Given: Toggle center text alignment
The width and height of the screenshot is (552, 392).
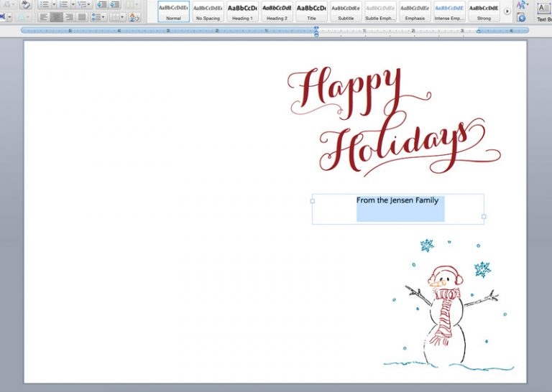Looking at the screenshot, I should (x=56, y=17).
